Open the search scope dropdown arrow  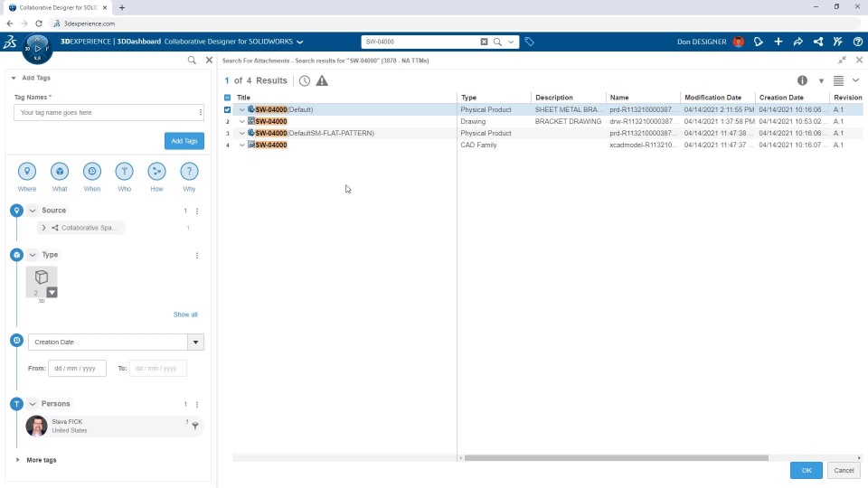coord(511,42)
